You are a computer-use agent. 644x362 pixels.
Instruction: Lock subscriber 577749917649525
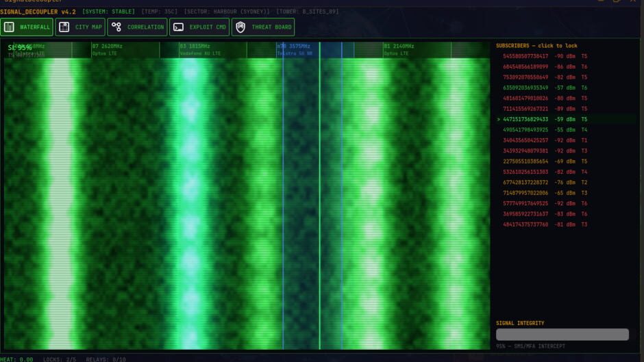click(x=566, y=203)
